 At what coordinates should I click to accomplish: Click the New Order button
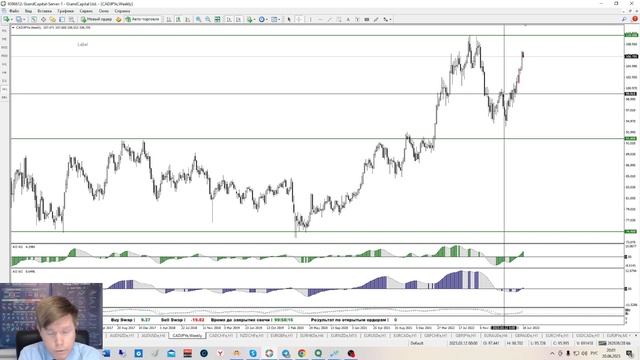(x=97, y=19)
